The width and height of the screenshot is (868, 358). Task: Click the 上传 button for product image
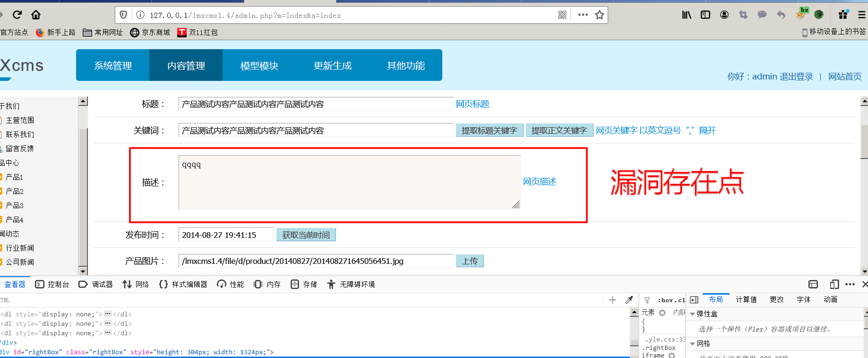coord(470,261)
